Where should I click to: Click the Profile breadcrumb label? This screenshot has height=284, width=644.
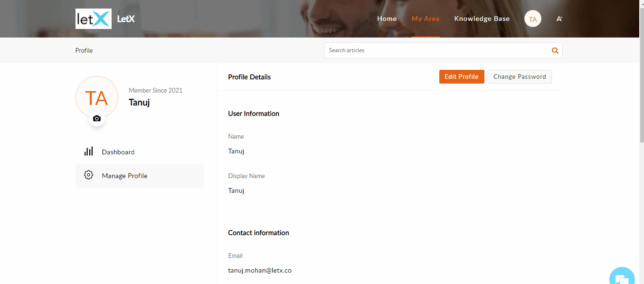(x=84, y=50)
